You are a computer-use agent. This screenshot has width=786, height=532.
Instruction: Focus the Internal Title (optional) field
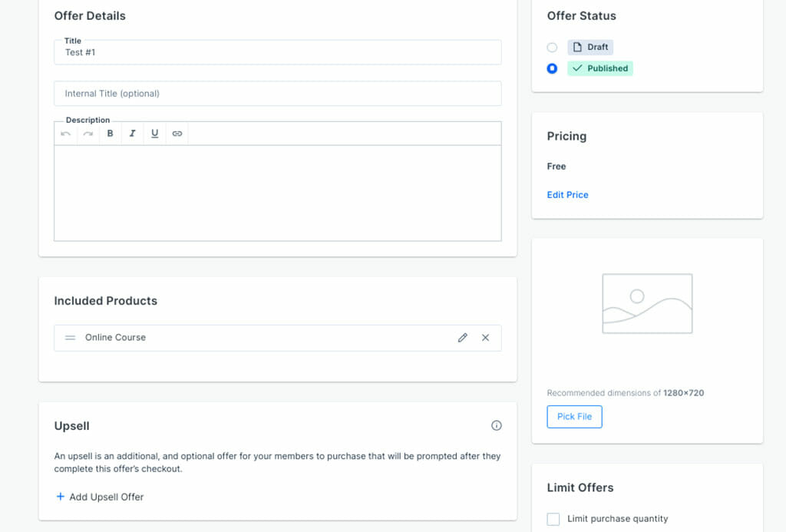click(x=278, y=93)
